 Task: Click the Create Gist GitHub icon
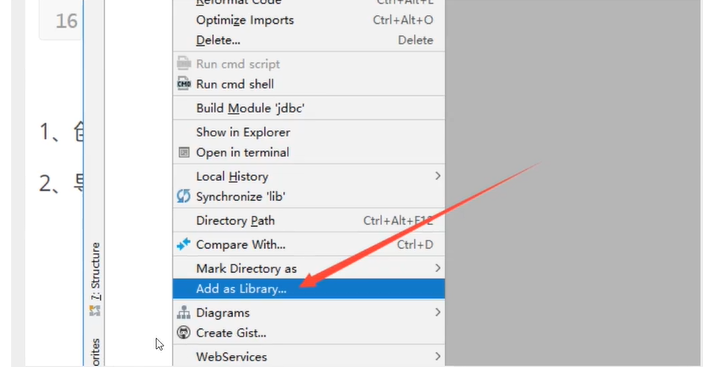[x=183, y=332]
